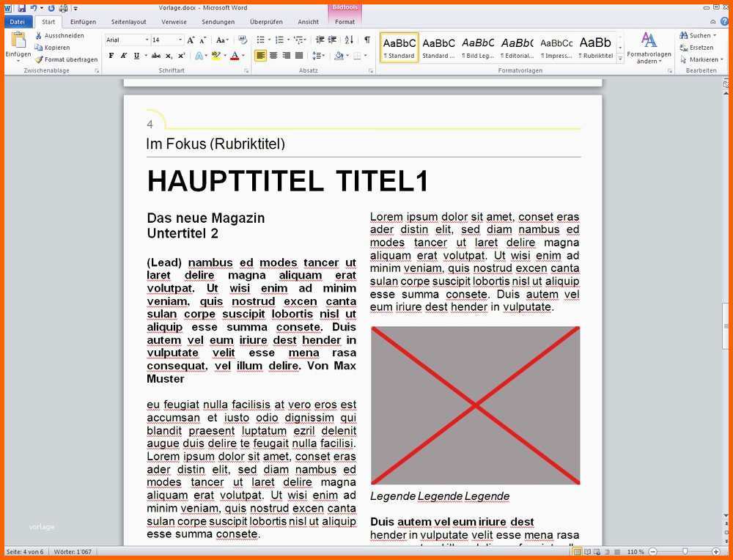The width and height of the screenshot is (733, 560).
Task: Switch to web layout view in status bar
Action: coord(597,552)
